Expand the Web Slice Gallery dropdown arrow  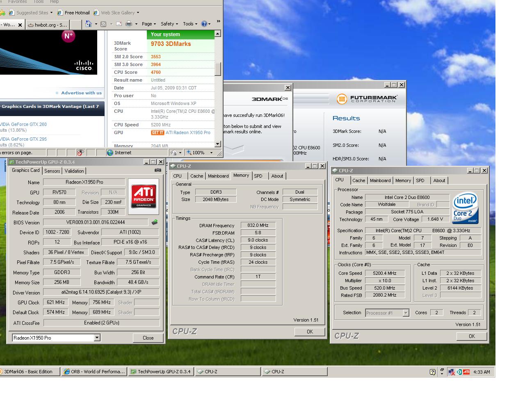pyautogui.click(x=137, y=13)
